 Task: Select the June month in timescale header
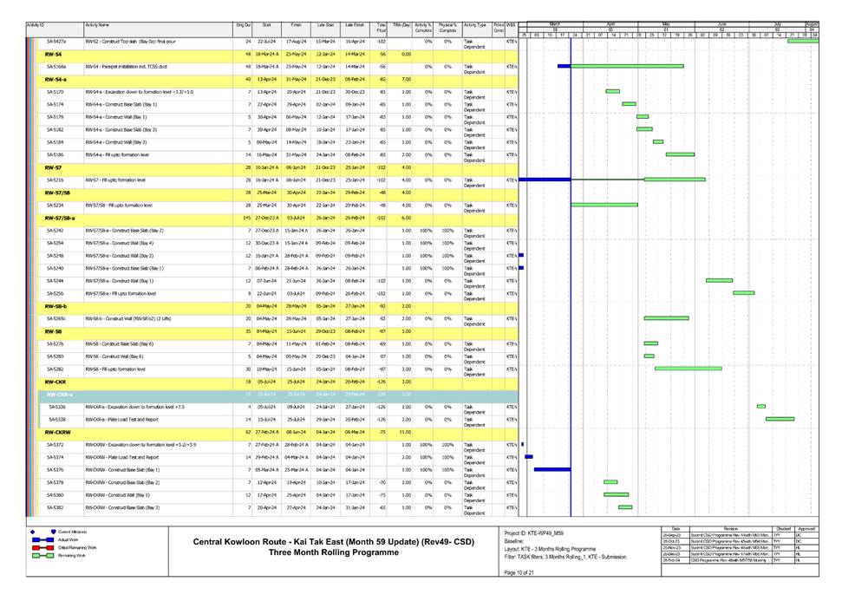721,24
